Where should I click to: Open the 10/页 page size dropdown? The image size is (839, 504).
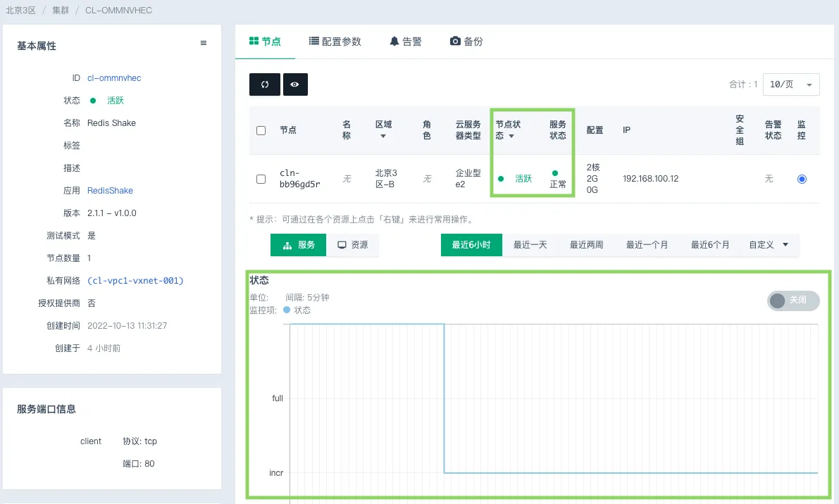coord(793,84)
